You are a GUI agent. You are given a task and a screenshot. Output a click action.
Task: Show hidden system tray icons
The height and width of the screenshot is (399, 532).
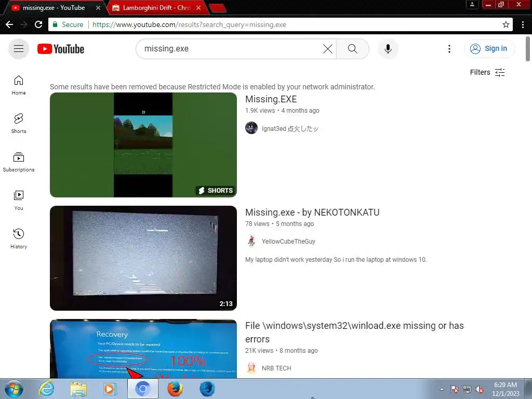point(442,389)
